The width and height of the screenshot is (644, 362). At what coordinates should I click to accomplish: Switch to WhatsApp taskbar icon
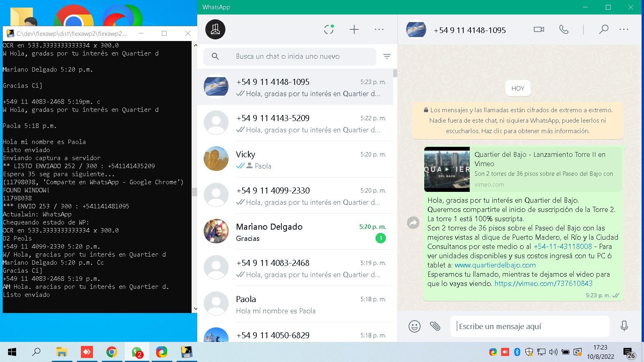137,352
